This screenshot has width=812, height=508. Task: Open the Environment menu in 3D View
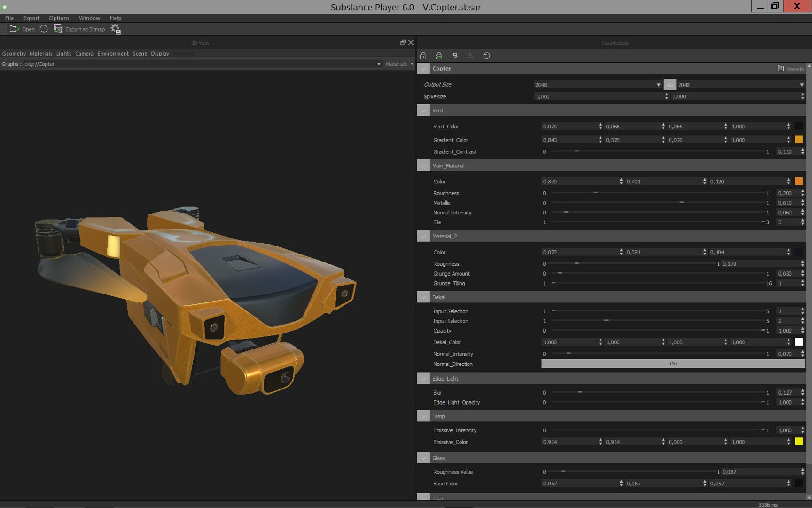113,54
